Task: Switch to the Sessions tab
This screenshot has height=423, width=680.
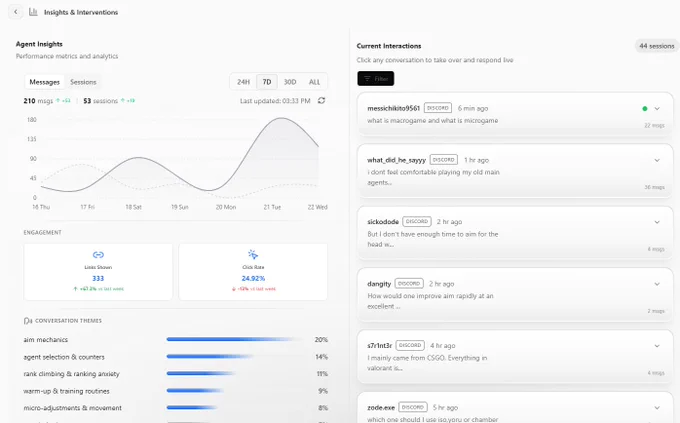Action: (83, 82)
